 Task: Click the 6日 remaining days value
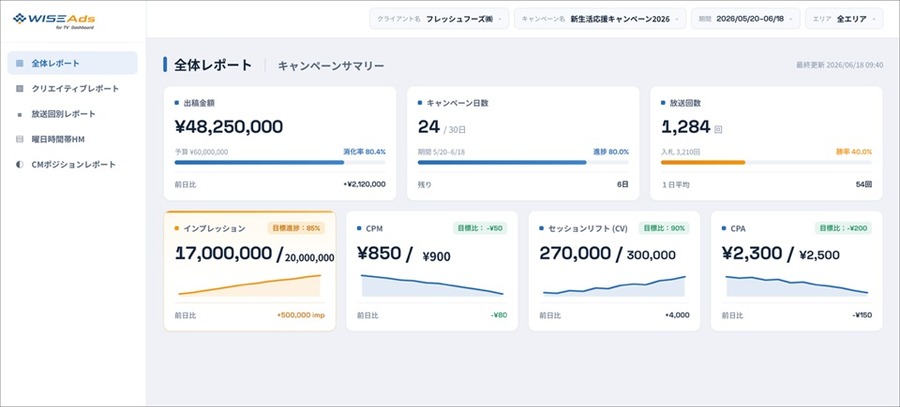tap(623, 185)
